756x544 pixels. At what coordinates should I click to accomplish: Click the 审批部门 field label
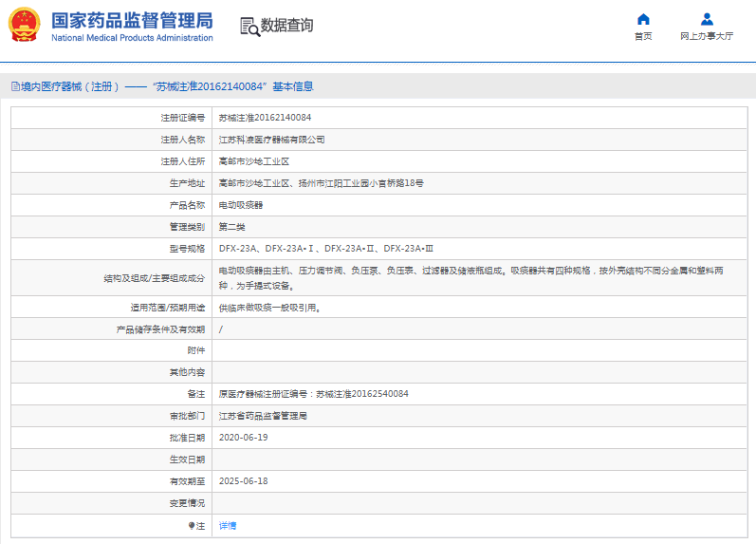tap(187, 416)
